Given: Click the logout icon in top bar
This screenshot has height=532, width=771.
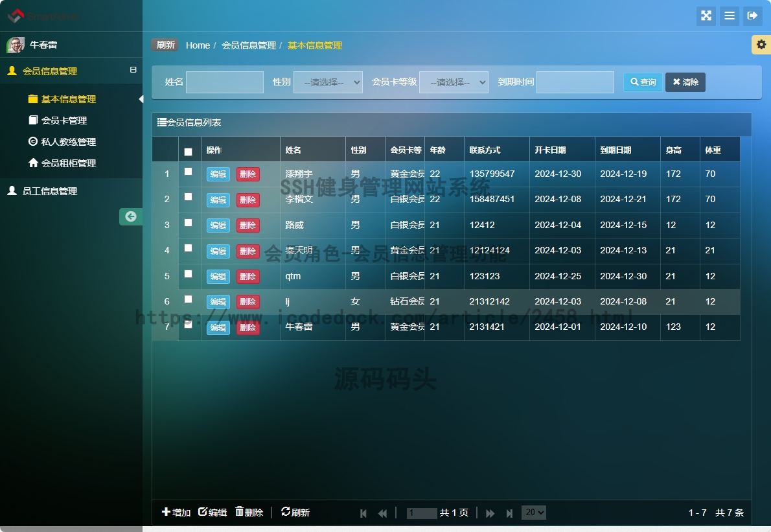Looking at the screenshot, I should click(x=752, y=16).
